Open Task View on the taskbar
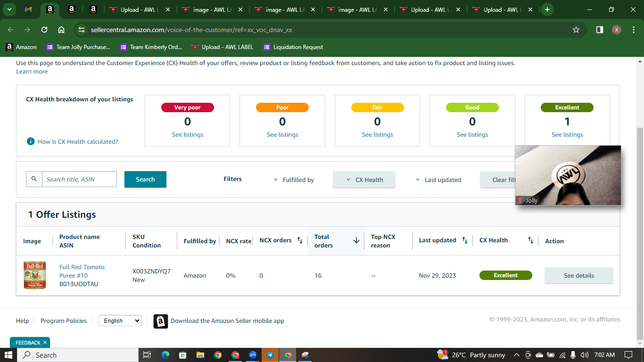644x362 pixels. [147, 355]
